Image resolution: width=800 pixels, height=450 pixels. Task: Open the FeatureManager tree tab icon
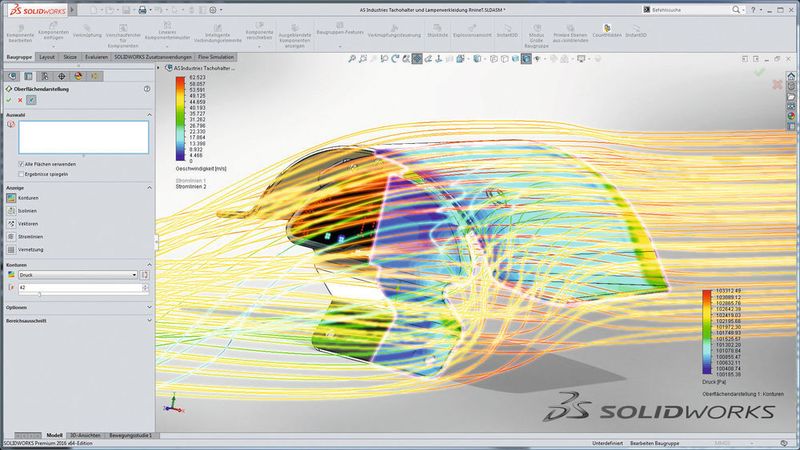coord(12,76)
